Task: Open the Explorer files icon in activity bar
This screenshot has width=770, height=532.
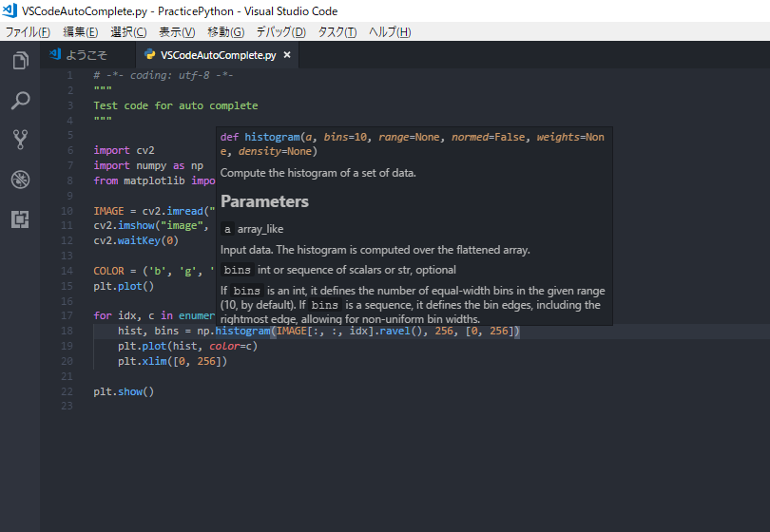Action: click(x=20, y=61)
